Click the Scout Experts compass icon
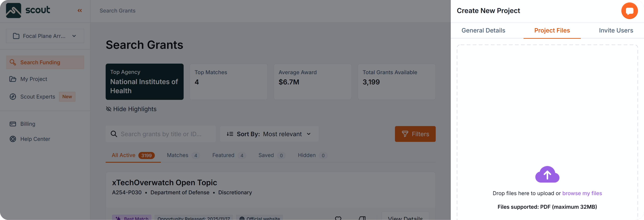 (x=13, y=97)
